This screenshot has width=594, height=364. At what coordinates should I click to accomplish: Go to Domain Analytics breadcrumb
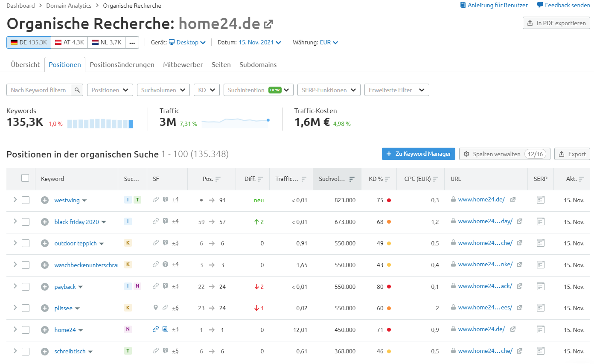(69, 6)
